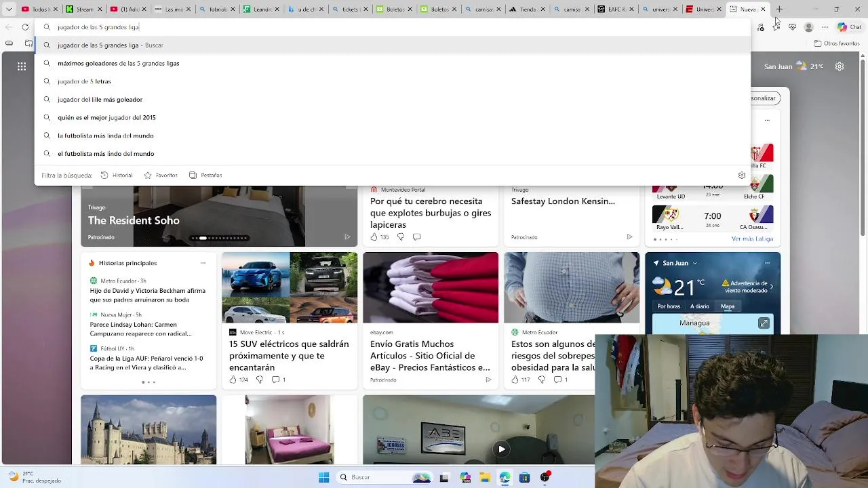Image resolution: width=868 pixels, height=488 pixels.
Task: Open the apps grid launcher icon
Action: (22, 66)
